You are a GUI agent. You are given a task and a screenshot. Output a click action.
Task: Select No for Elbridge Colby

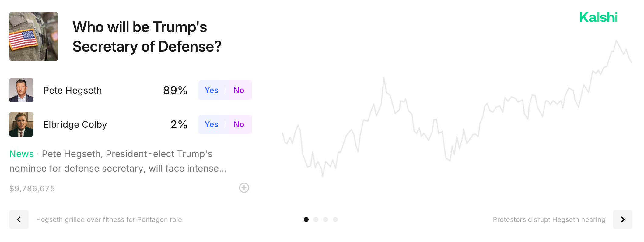[239, 124]
